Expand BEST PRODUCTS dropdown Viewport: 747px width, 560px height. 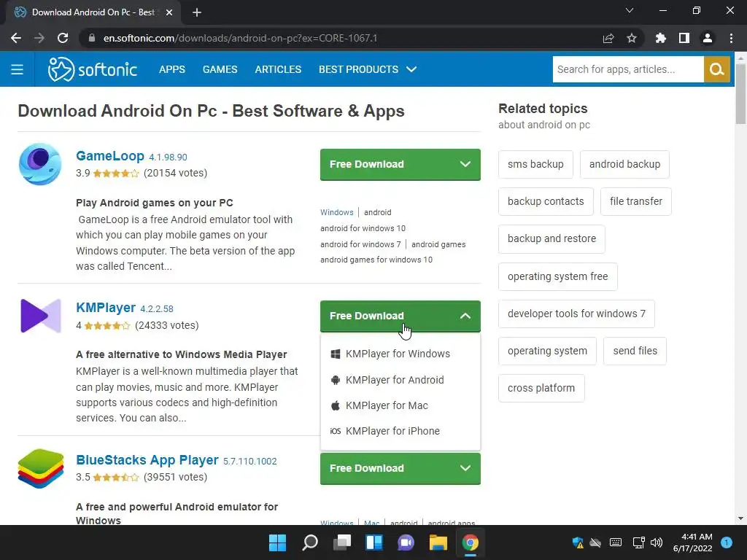[x=368, y=69]
